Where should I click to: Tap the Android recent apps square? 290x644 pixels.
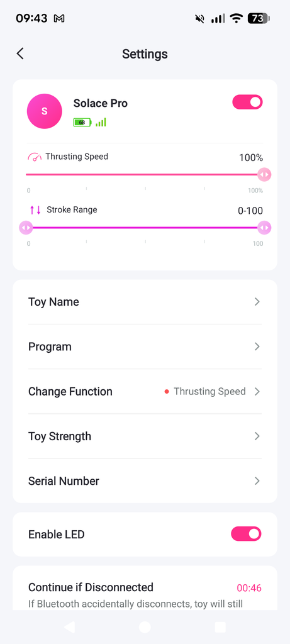pos(220,627)
